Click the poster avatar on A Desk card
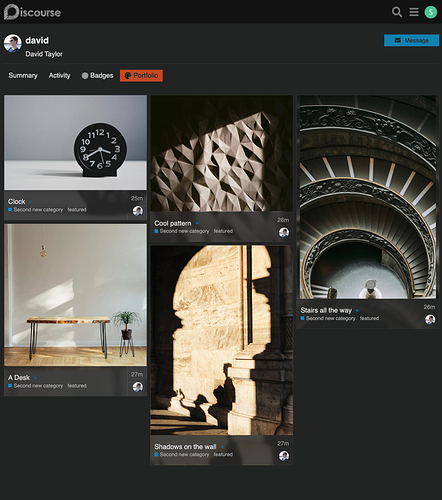The image size is (442, 500). point(138,387)
